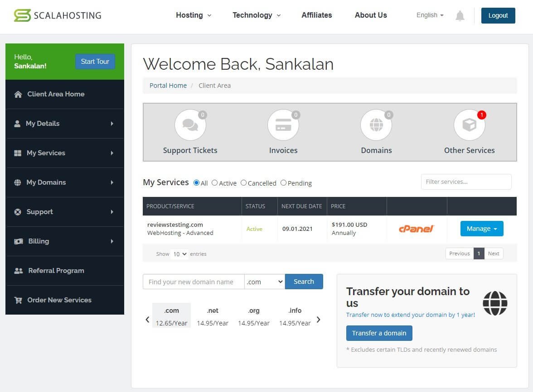Screen dimensions: 533x392
Task: Select the .net 14.95/Year pricing tile
Action: 213,316
